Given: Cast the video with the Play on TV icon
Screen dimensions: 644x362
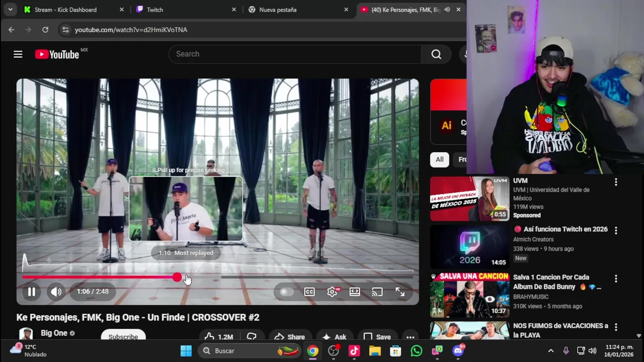Looking at the screenshot, I should coord(377,292).
